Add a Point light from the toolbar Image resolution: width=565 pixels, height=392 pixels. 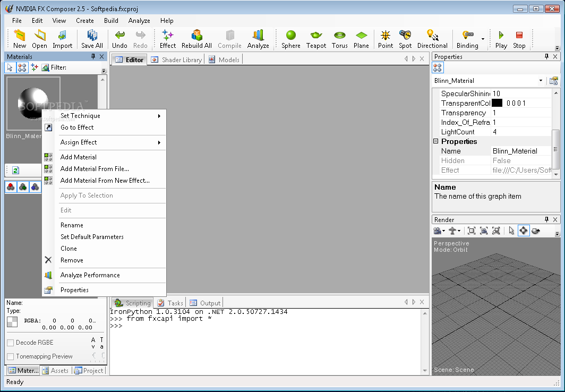385,39
